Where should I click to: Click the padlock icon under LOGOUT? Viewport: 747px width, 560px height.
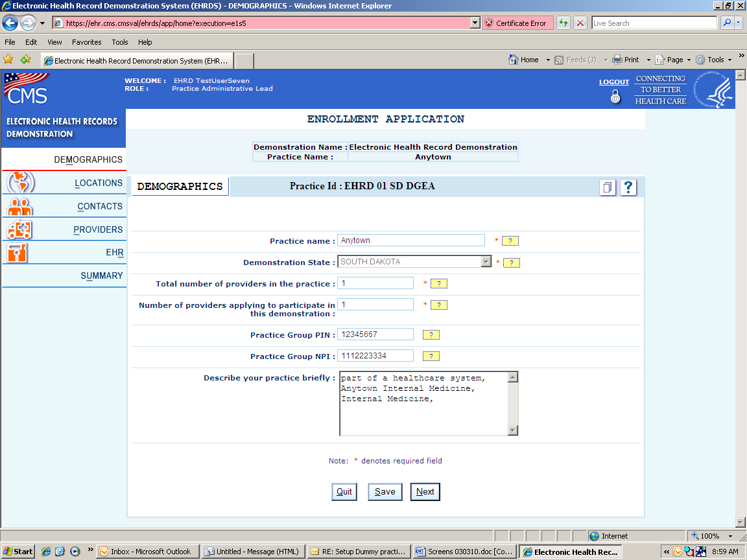(615, 97)
